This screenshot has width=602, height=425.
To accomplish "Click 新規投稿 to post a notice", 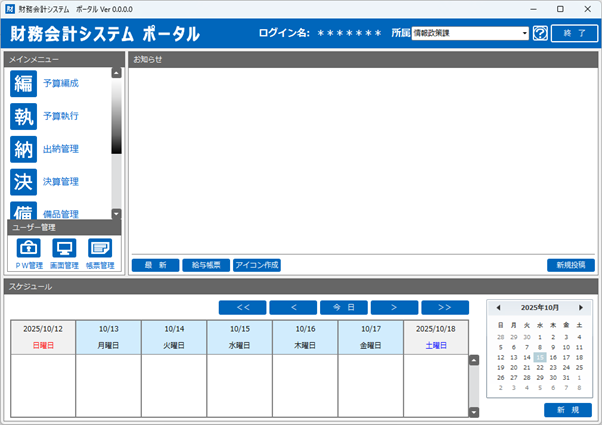I will tap(571, 265).
